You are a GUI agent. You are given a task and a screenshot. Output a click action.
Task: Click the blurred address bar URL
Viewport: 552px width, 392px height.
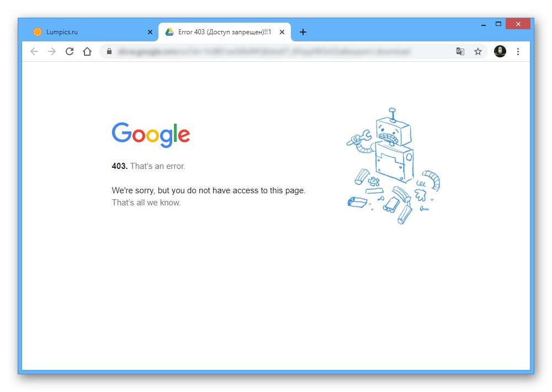264,52
